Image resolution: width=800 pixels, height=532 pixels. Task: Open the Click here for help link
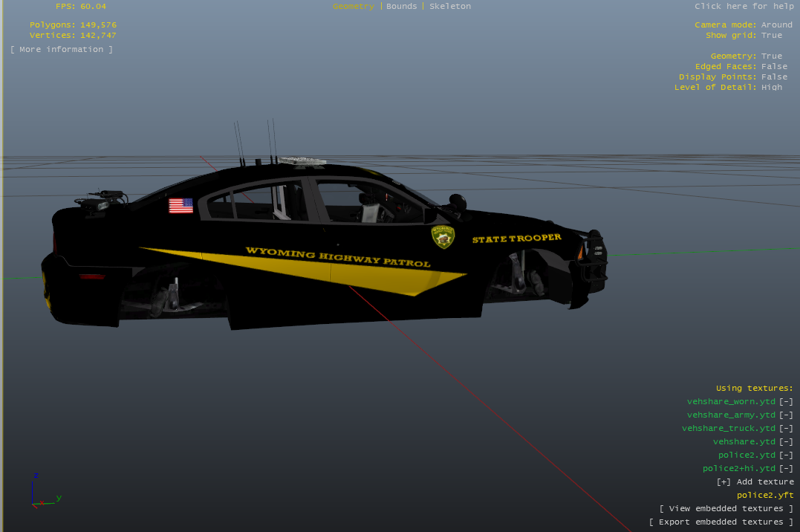click(744, 6)
